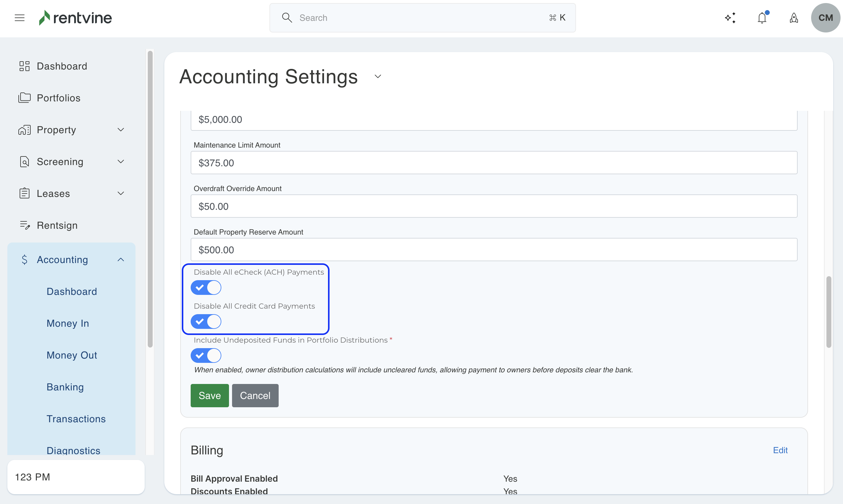Click the hamburger menu icon

pos(20,18)
